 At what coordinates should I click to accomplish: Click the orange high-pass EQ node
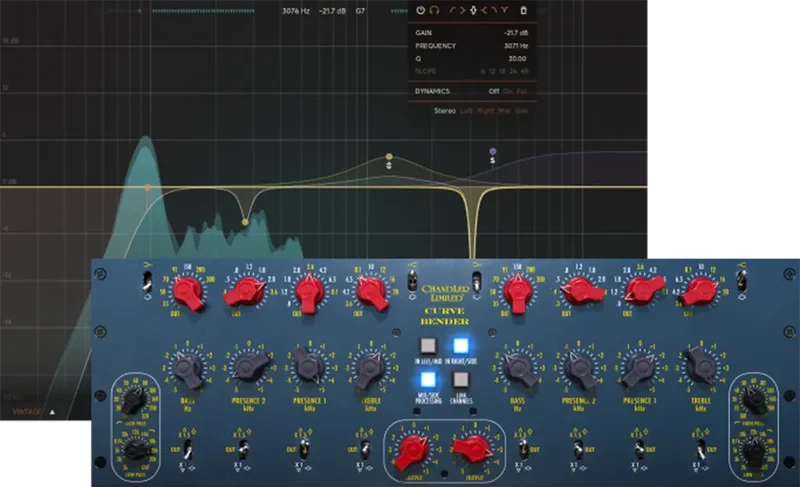coord(147,188)
